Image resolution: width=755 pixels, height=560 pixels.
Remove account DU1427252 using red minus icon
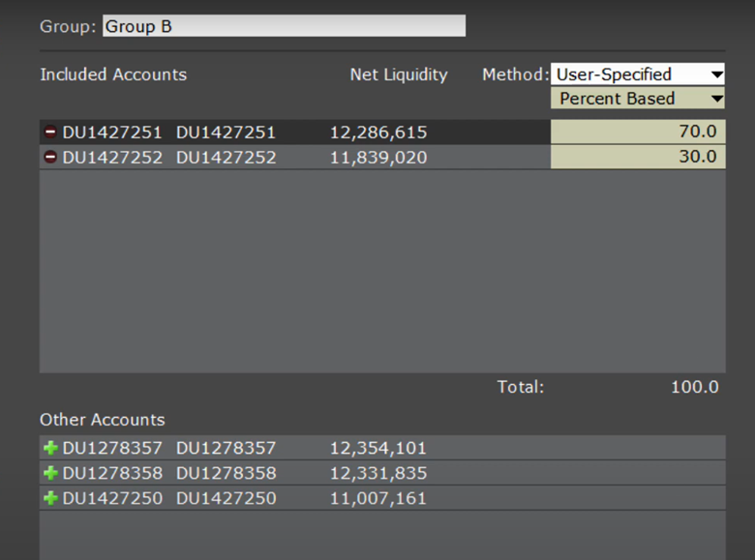tap(50, 158)
